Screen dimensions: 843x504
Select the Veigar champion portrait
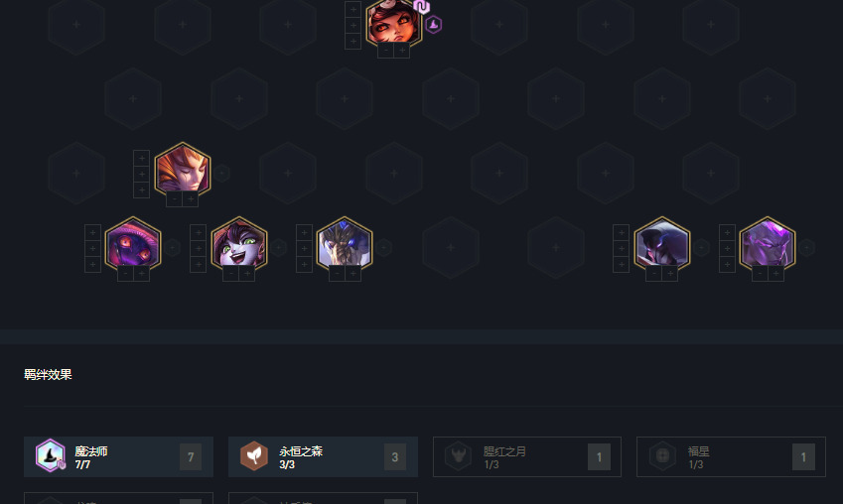coord(133,246)
